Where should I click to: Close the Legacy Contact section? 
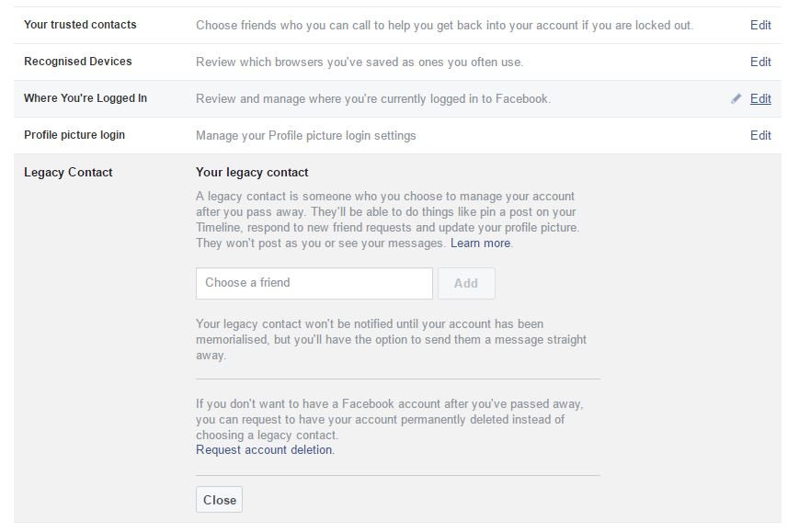219,500
